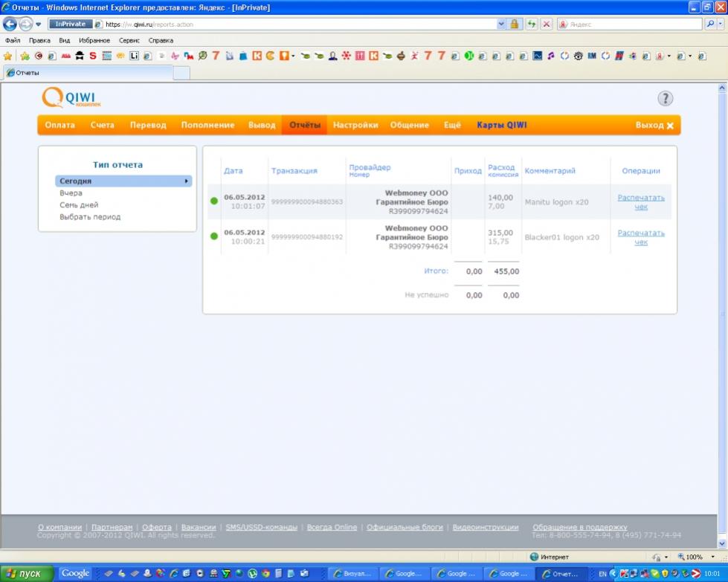Image resolution: width=728 pixels, height=582 pixels.
Task: Click the favorites star icon
Action: [8, 56]
